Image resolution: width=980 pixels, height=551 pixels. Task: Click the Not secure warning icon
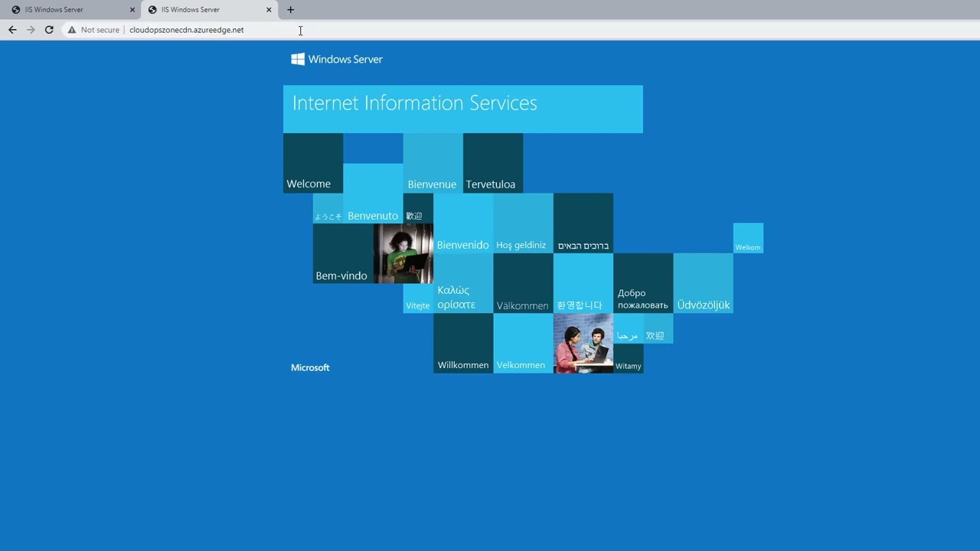click(x=72, y=30)
